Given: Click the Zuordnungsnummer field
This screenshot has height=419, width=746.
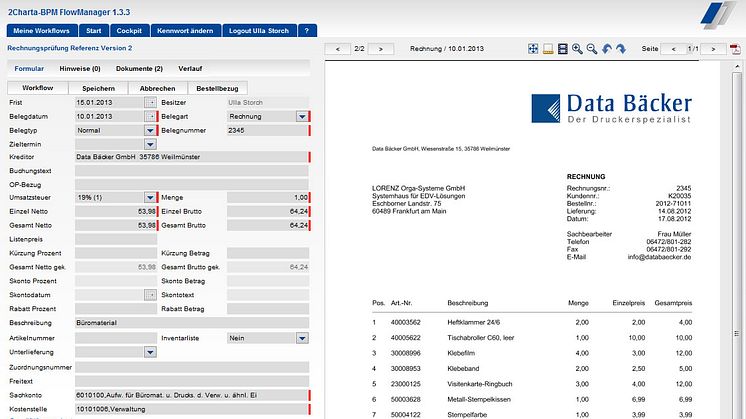Looking at the screenshot, I should click(x=192, y=367).
